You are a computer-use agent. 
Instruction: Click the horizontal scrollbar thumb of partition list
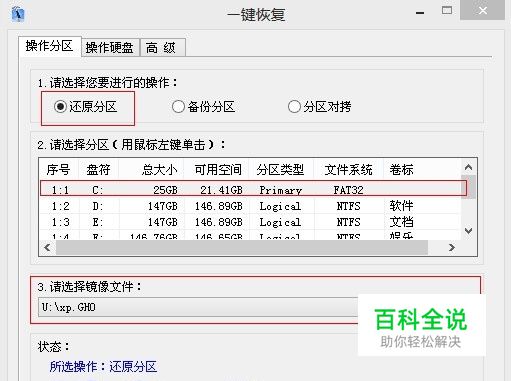242,247
